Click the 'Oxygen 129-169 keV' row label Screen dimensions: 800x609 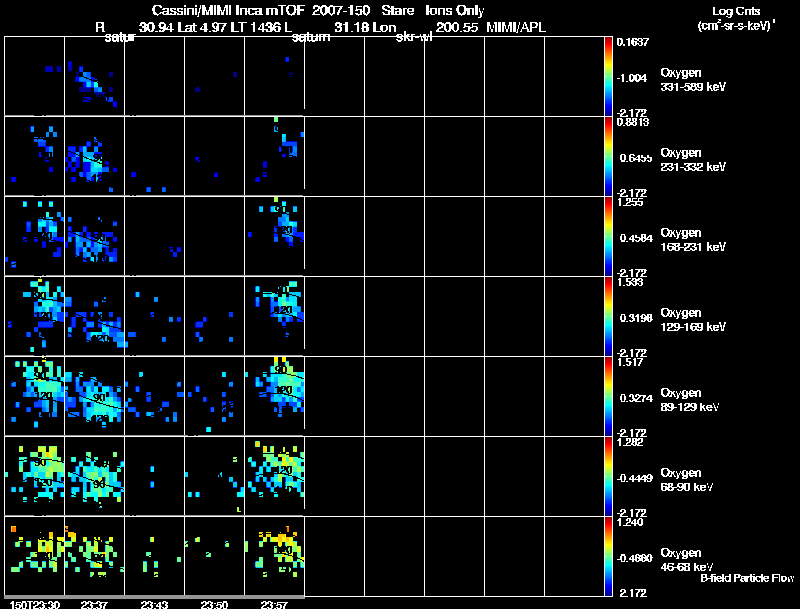pos(693,320)
